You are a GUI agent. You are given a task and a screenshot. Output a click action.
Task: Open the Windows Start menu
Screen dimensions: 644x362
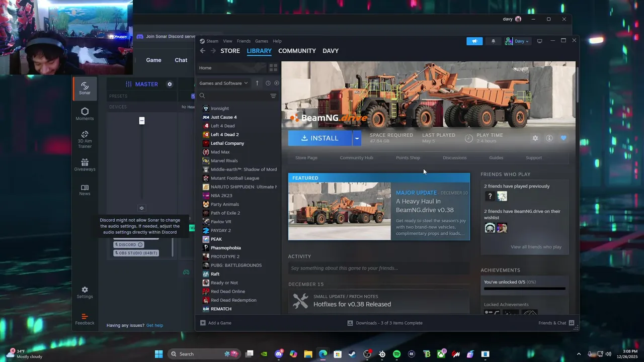pos(158,354)
